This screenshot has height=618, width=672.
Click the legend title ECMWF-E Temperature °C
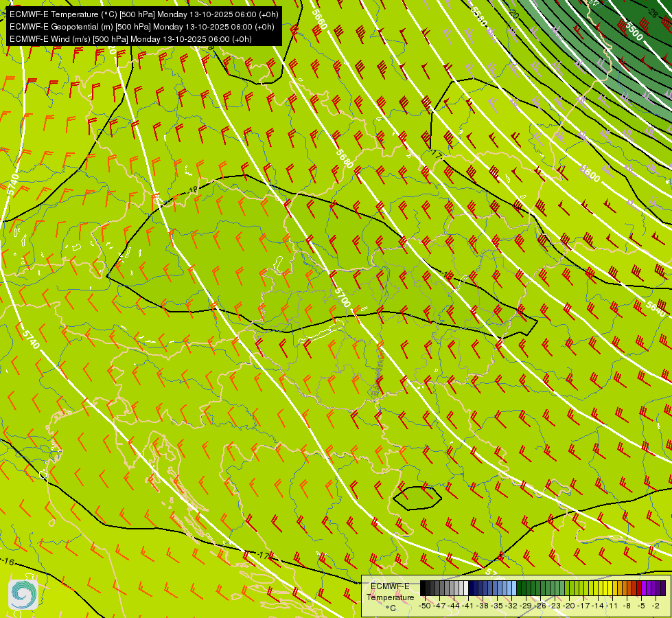tap(390, 597)
